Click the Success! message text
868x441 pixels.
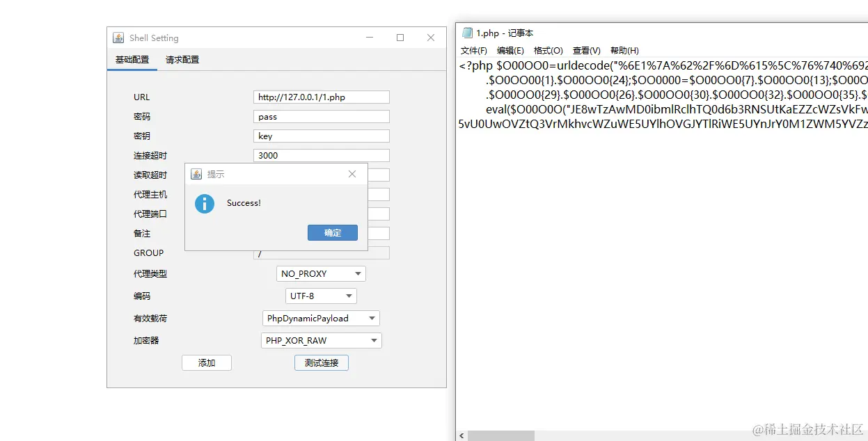pos(244,203)
